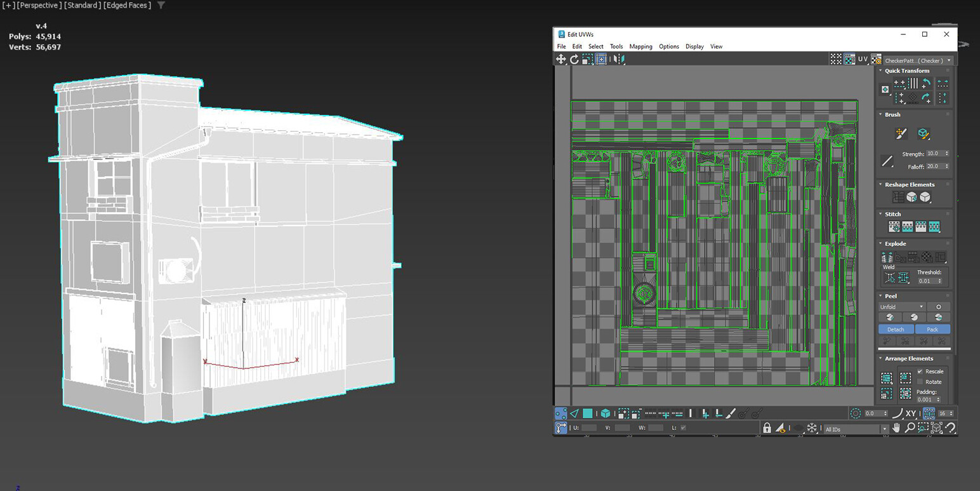The image size is (980, 491).
Task: Open the Unfold dropdown in Peel rollout
Action: tap(921, 307)
